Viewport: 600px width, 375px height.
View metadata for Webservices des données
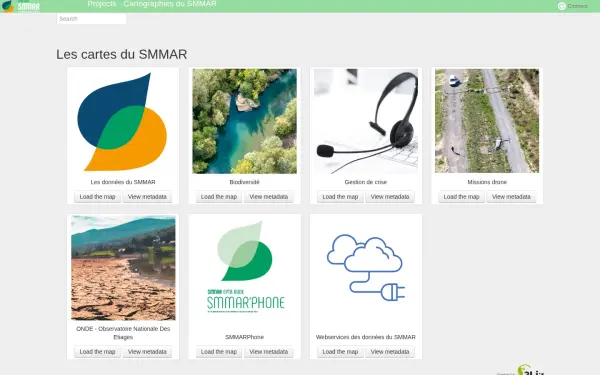pos(390,352)
